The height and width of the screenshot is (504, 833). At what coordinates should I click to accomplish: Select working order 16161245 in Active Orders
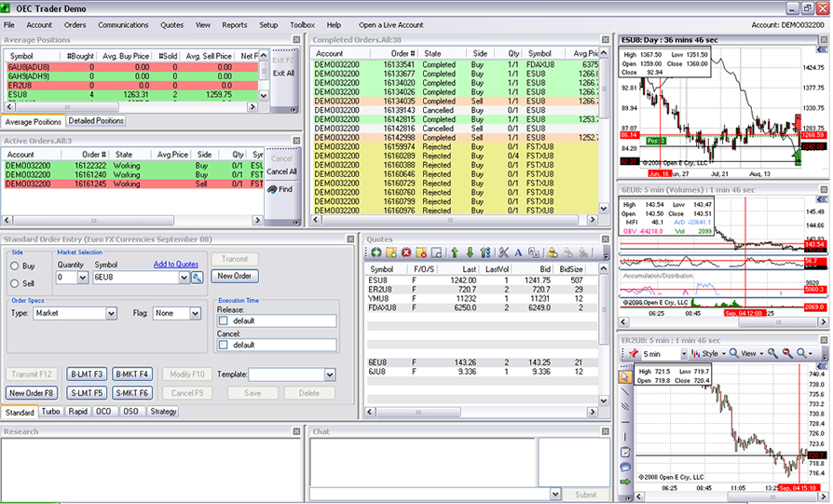pos(133,184)
